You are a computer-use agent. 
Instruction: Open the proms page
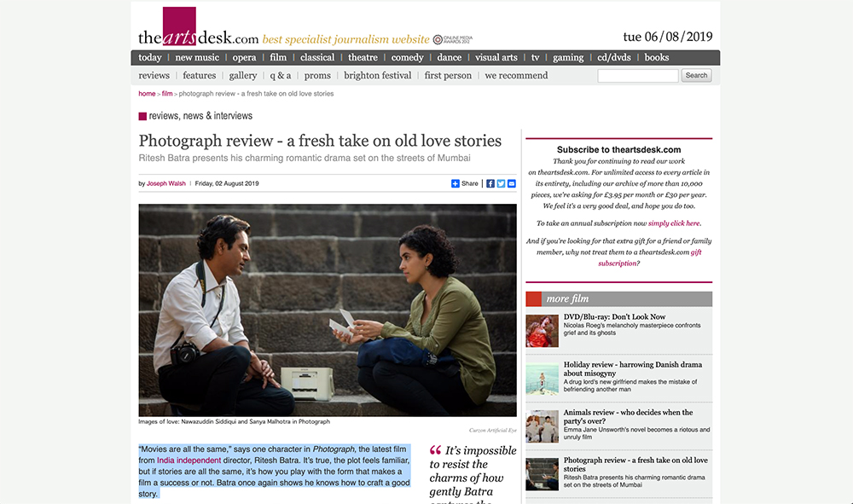point(317,76)
